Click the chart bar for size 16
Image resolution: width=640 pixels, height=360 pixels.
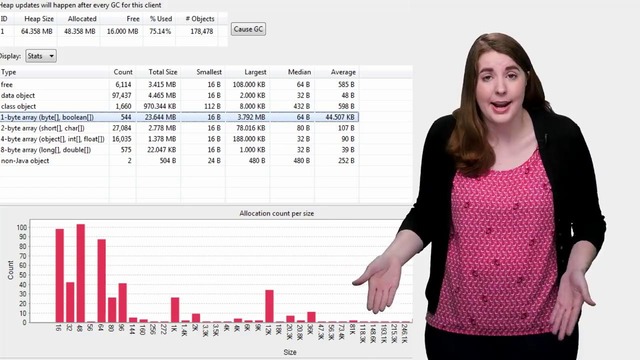pos(60,276)
